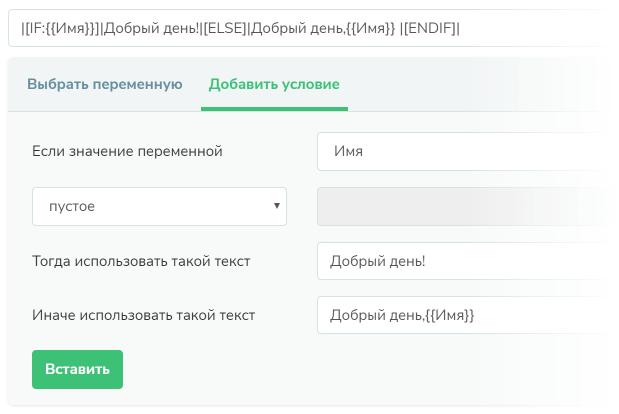The height and width of the screenshot is (414, 619).
Task: Click the label Если значение переменной
Action: [x=127, y=151]
